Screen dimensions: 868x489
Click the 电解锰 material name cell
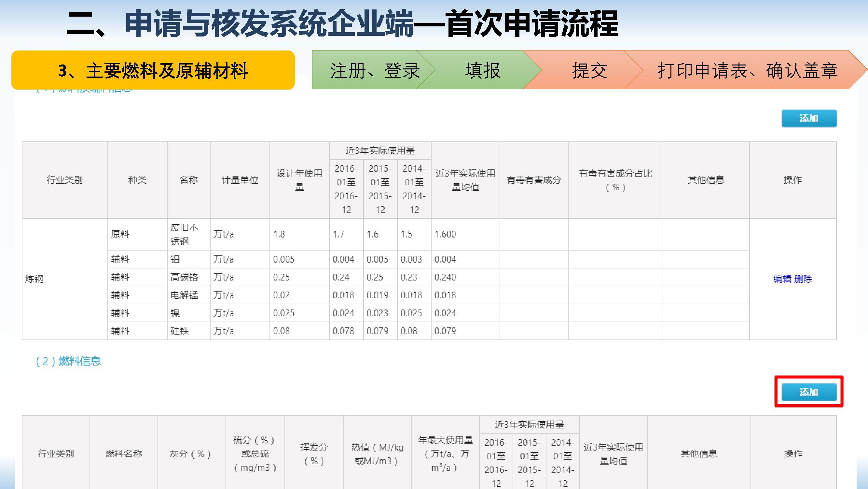184,295
